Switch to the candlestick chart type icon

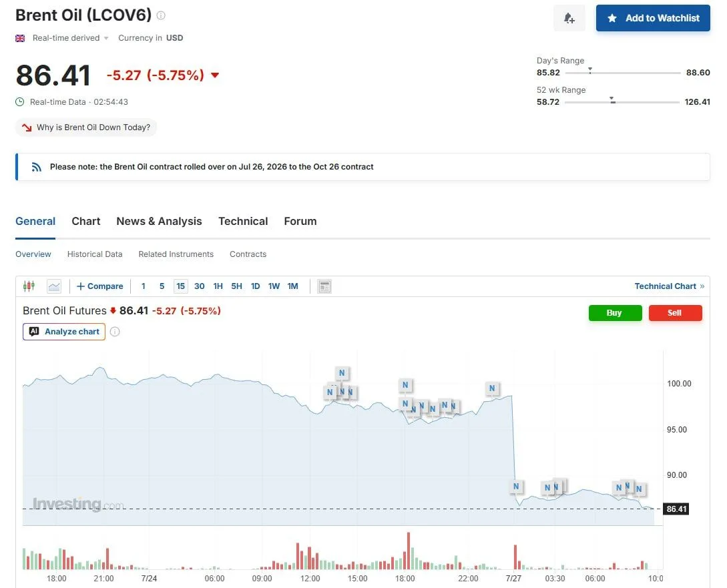click(29, 286)
